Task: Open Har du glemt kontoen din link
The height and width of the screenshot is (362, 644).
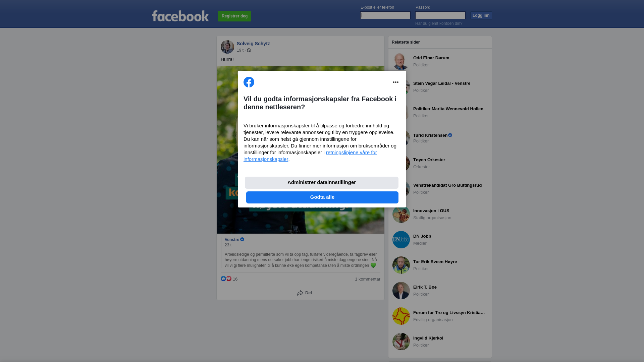Action: coord(439,23)
